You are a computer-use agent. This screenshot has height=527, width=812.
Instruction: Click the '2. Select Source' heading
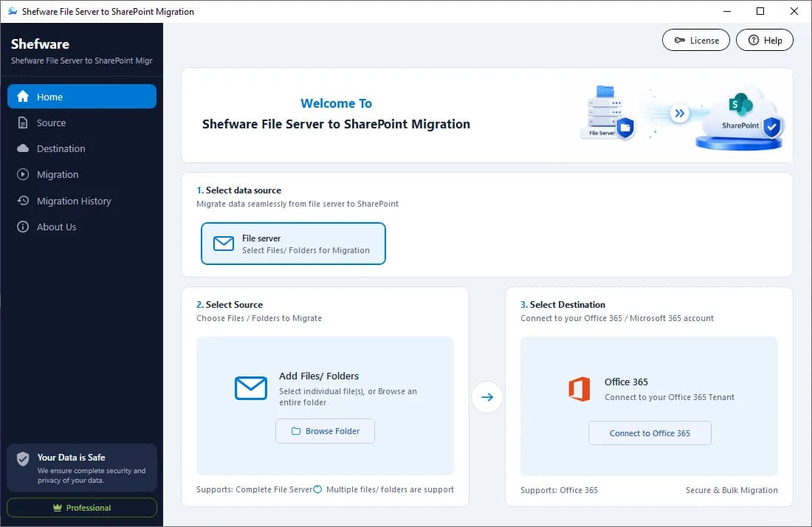[x=230, y=304]
